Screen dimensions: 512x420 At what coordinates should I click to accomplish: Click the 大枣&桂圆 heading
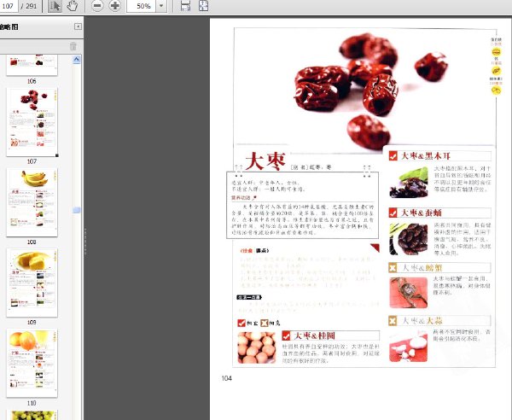(x=314, y=335)
